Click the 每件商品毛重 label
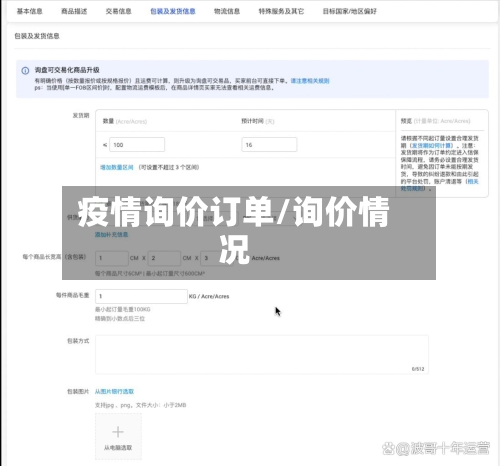This screenshot has width=500, height=466. 73,295
